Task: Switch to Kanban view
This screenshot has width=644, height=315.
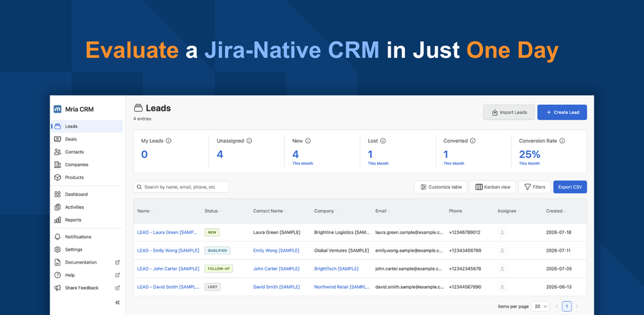Action: tap(493, 187)
